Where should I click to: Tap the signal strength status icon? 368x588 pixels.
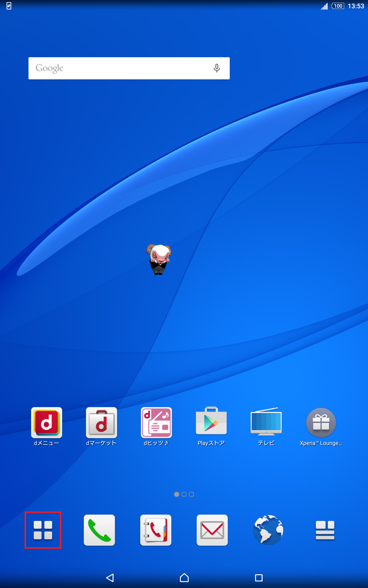(x=324, y=6)
